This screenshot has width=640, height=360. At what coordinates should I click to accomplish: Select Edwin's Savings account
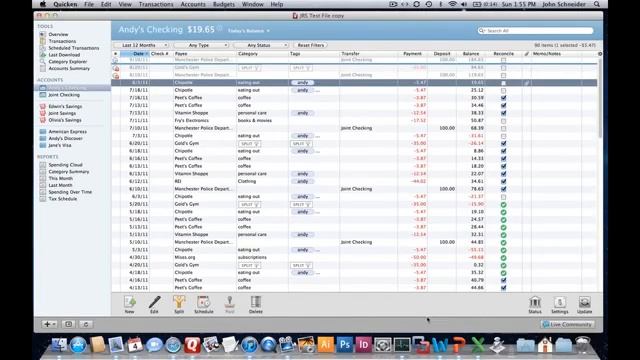point(65,106)
